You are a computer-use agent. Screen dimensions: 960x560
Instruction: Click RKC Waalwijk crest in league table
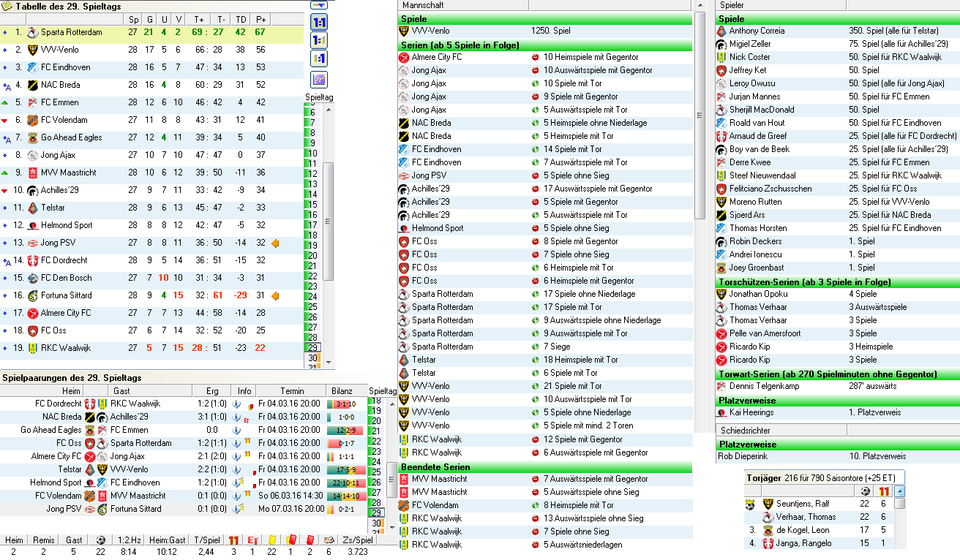tap(32, 348)
